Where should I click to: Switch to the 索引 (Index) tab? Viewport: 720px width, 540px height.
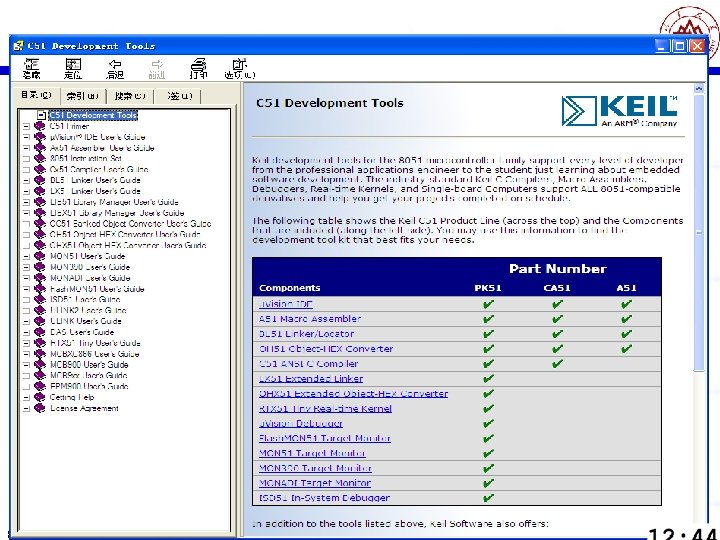click(83, 96)
